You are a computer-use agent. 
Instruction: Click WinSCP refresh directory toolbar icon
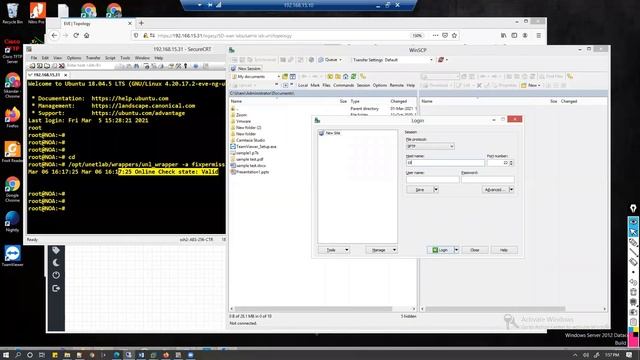click(353, 76)
